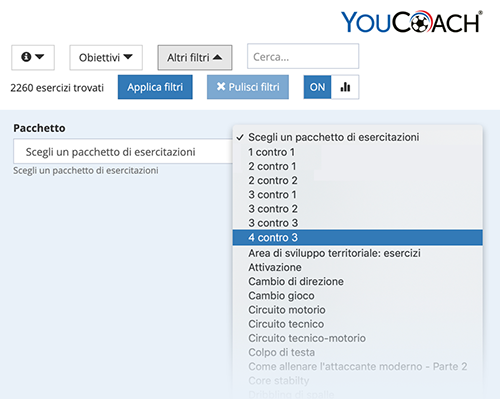This screenshot has height=399, width=500.
Task: Expand the Obiettivi dropdown
Action: (106, 57)
